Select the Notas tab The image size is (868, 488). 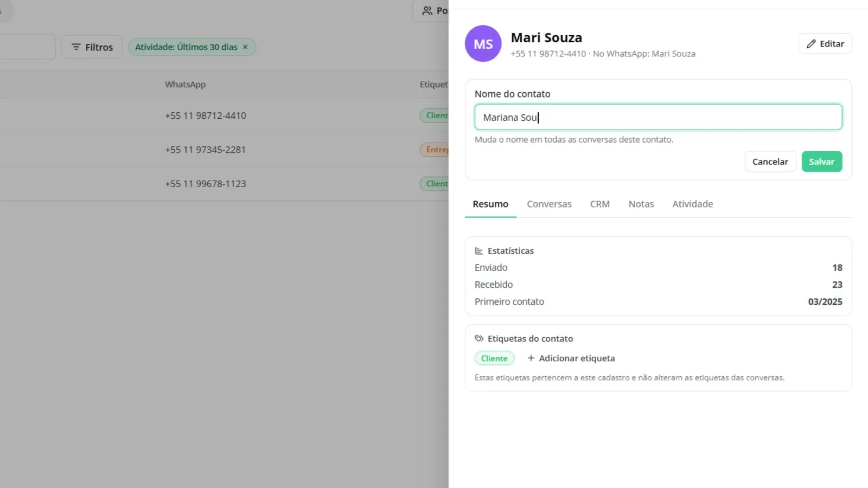641,204
